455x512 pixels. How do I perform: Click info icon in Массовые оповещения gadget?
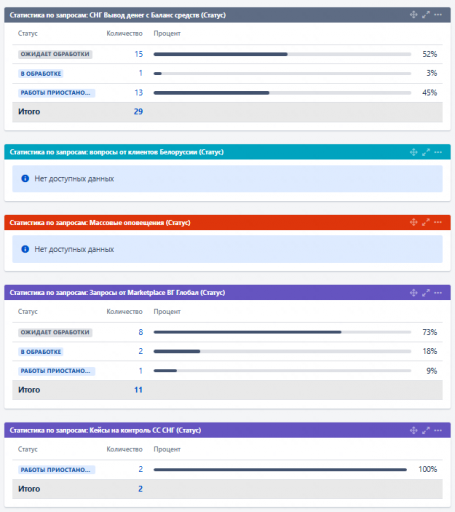point(25,249)
